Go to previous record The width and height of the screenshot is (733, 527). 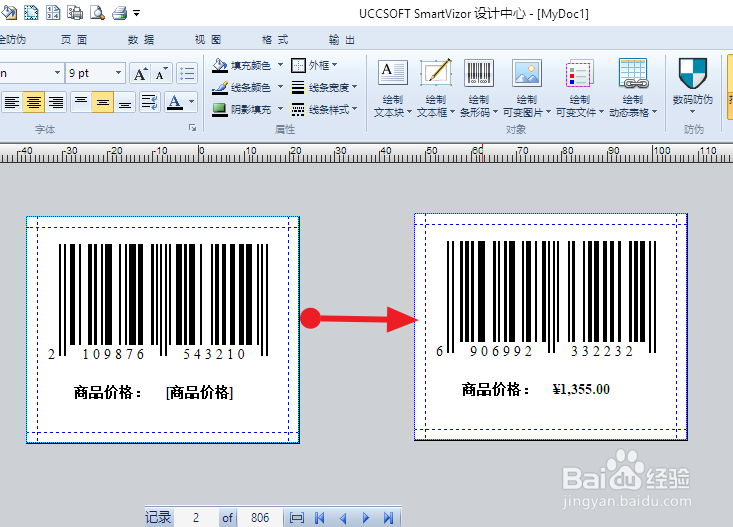343,518
